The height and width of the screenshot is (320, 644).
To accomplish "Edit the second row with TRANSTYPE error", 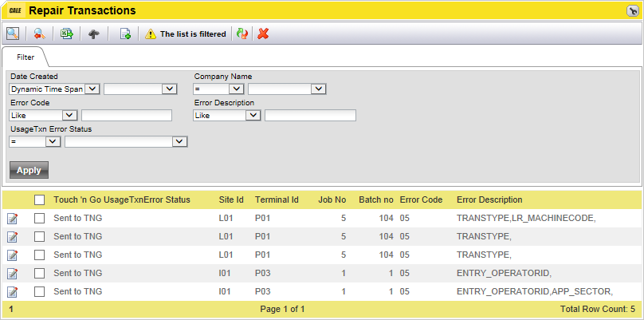I will coord(12,236).
